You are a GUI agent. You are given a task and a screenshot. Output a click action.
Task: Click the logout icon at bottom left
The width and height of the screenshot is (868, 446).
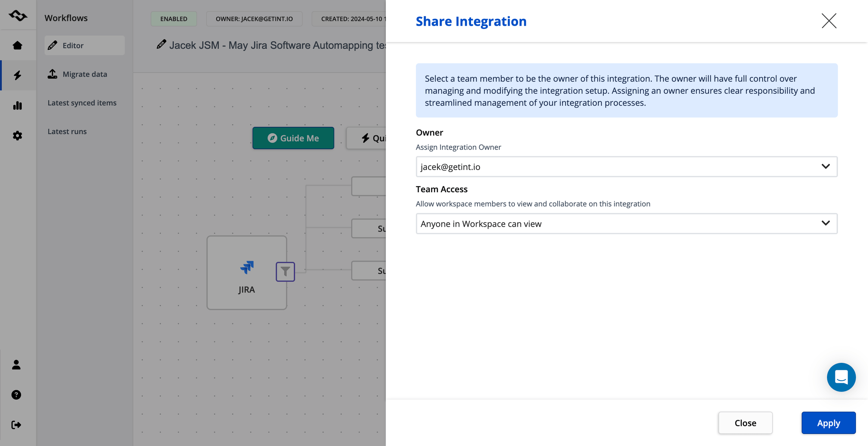pyautogui.click(x=16, y=424)
